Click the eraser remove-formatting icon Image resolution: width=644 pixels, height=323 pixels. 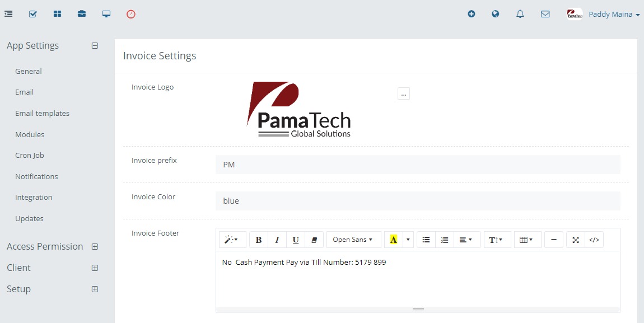coord(314,240)
